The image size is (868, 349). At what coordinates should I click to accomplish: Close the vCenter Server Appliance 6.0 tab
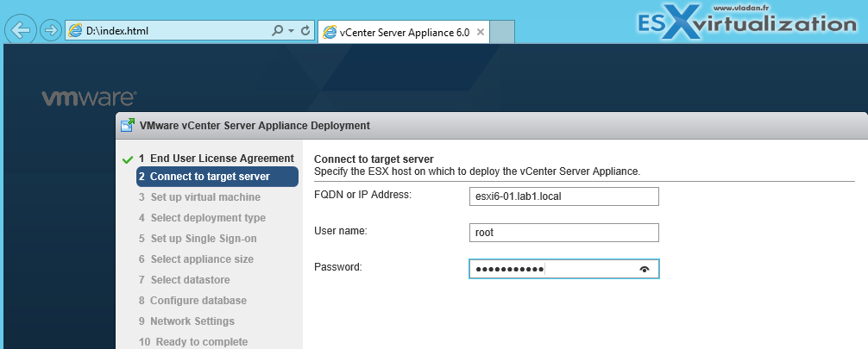[x=480, y=32]
